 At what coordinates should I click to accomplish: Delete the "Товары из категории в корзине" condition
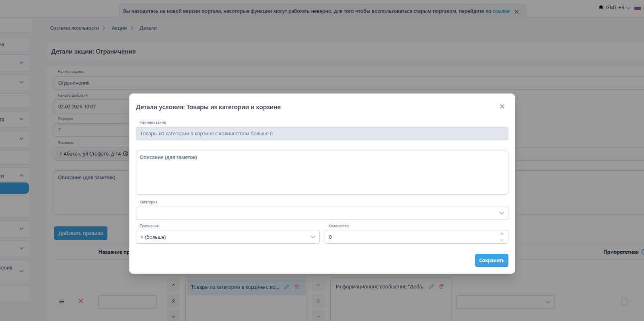[x=296, y=287]
